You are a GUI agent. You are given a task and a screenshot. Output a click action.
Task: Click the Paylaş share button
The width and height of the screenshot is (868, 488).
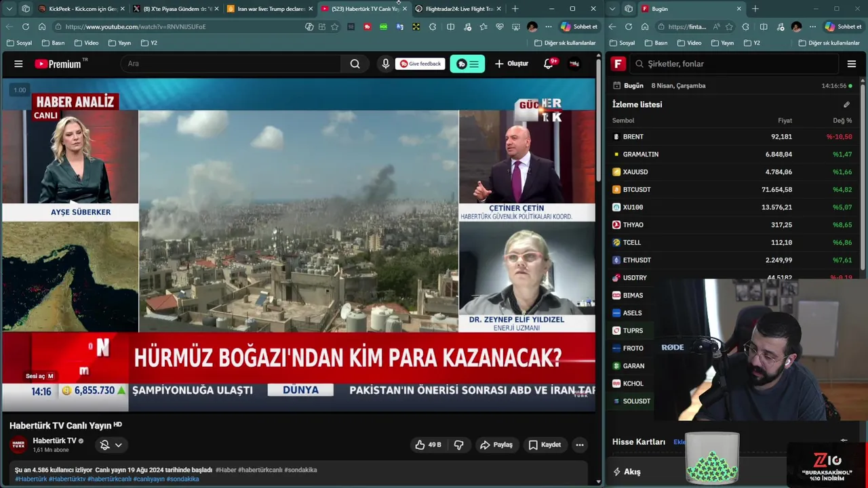[x=496, y=445]
